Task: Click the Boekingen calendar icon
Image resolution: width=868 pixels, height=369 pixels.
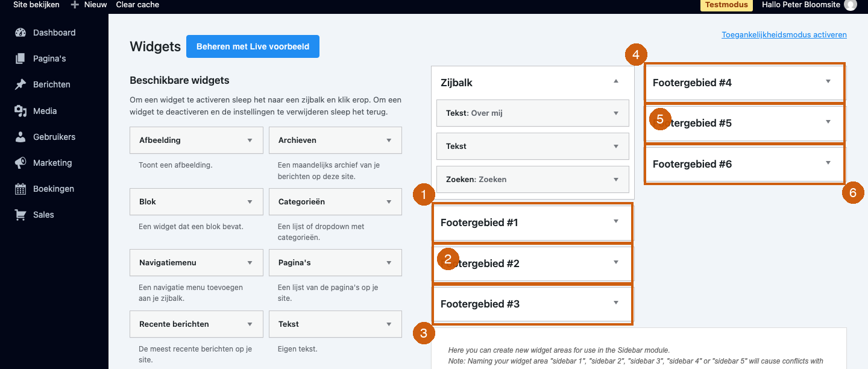Action: coord(20,189)
